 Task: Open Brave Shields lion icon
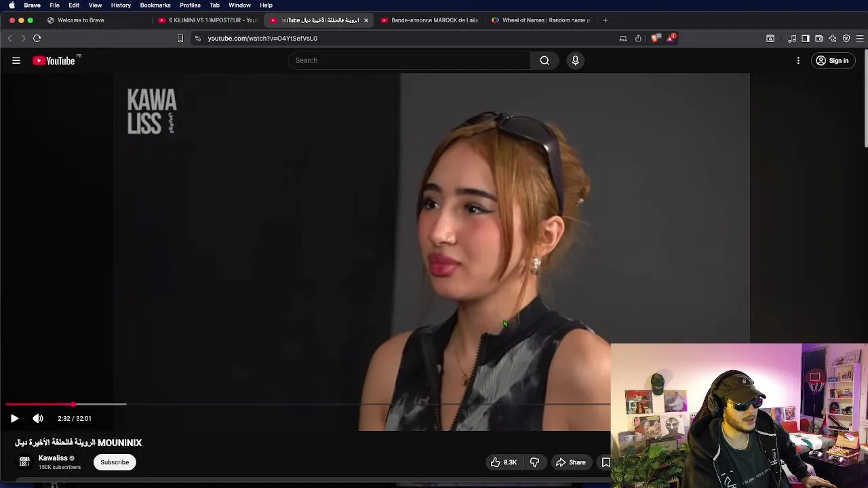655,39
